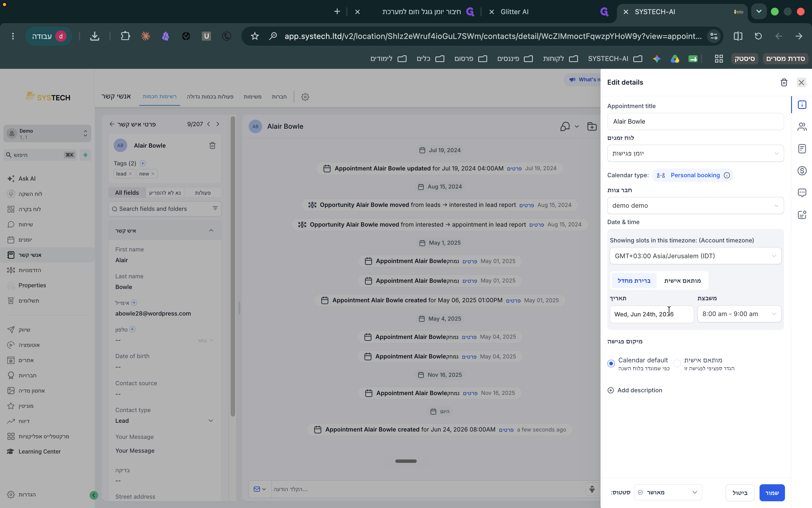Screen dimensions: 812x508
Task: Click the add-to-folder icon in conversation header
Action: pyautogui.click(x=592, y=126)
